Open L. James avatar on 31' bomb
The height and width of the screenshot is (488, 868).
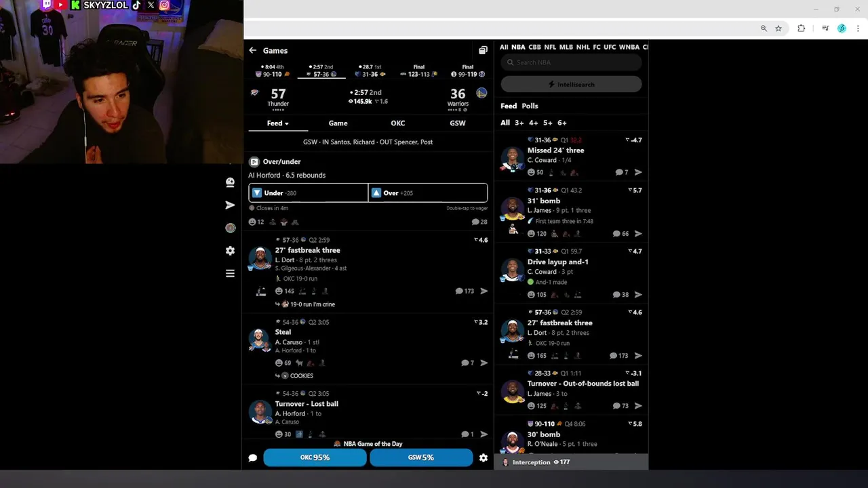point(513,209)
